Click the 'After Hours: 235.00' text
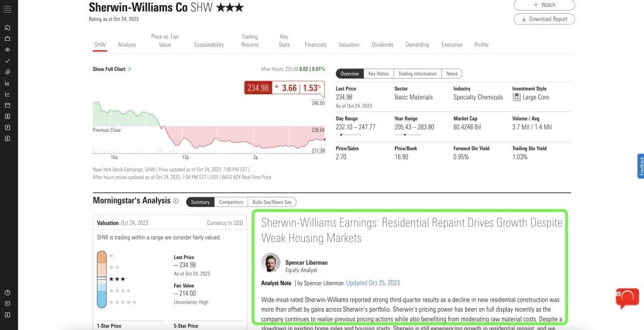The image size is (644, 330). [279, 69]
